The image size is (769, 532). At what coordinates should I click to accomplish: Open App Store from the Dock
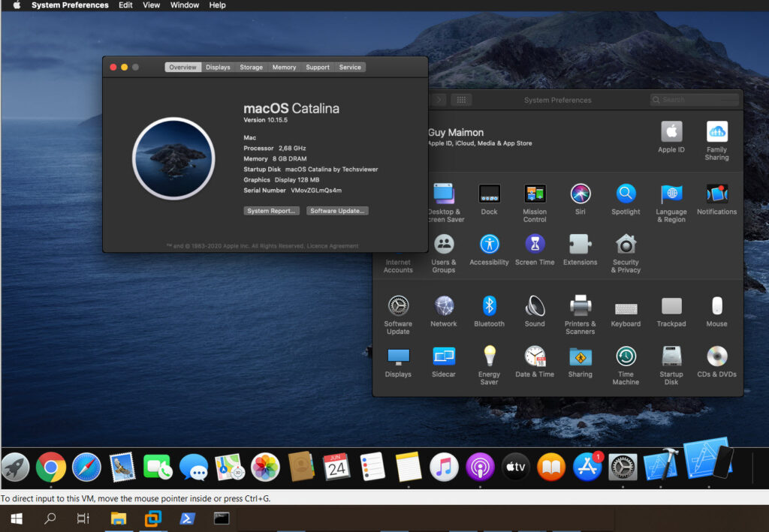coord(587,467)
